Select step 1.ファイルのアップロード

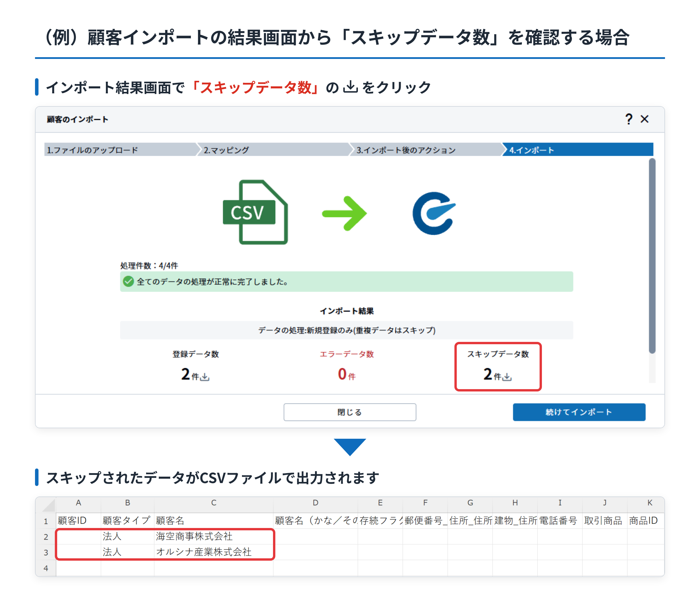(120, 150)
